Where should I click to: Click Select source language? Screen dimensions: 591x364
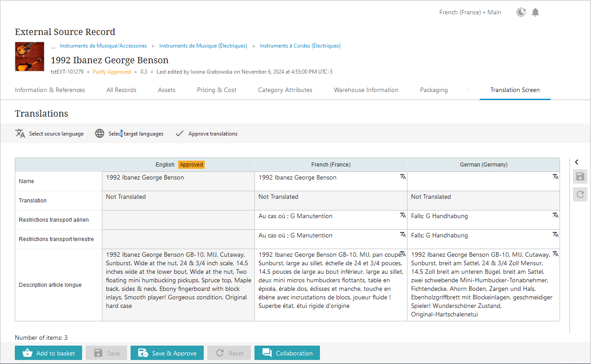[x=49, y=134]
